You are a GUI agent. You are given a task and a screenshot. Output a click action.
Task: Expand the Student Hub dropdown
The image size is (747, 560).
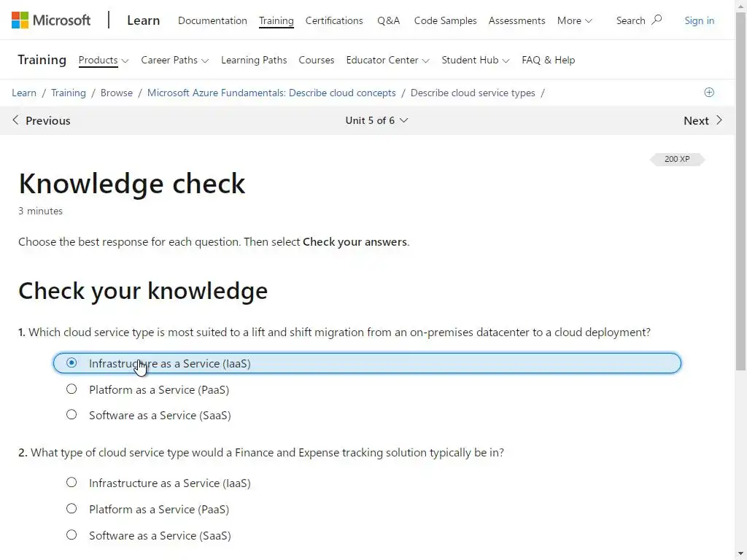point(476,60)
